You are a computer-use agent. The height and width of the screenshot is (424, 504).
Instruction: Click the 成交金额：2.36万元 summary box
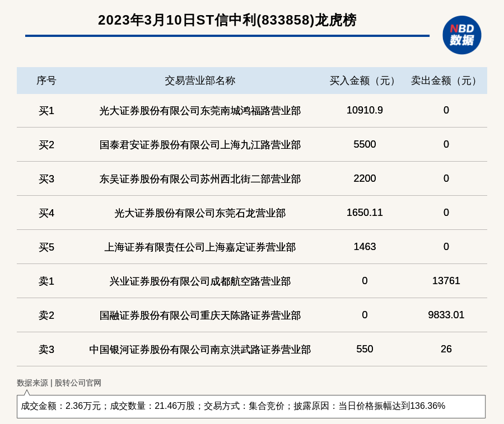coord(251,407)
